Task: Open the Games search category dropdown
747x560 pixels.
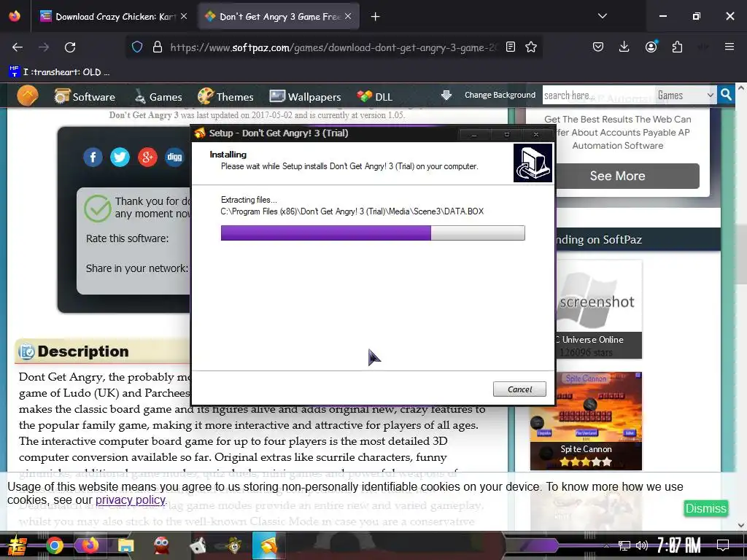Action: pos(685,96)
